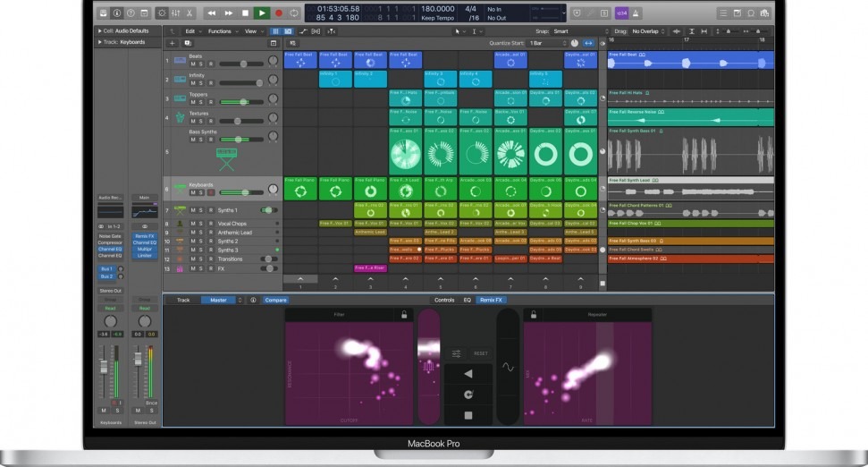Click the Free Fall Riser cell
The image size is (868, 467).
pos(370,268)
